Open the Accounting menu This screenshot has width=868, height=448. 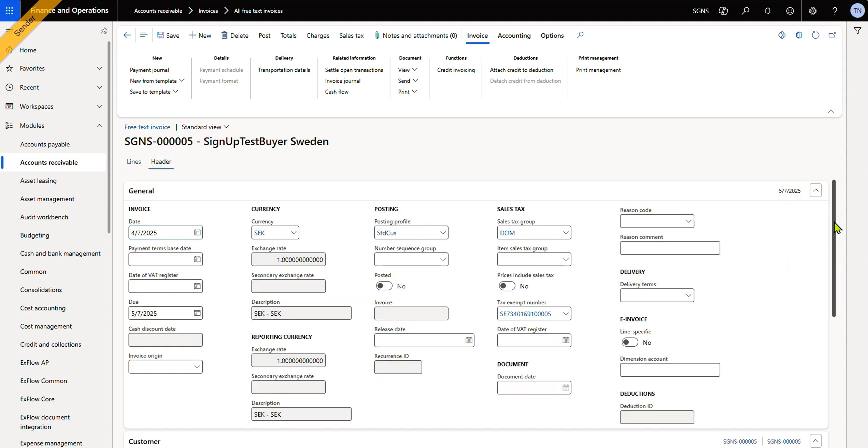(514, 35)
